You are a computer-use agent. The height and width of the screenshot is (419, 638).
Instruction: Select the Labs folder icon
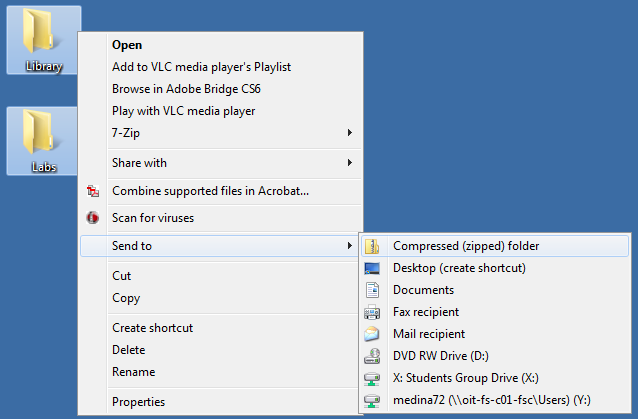(42, 135)
